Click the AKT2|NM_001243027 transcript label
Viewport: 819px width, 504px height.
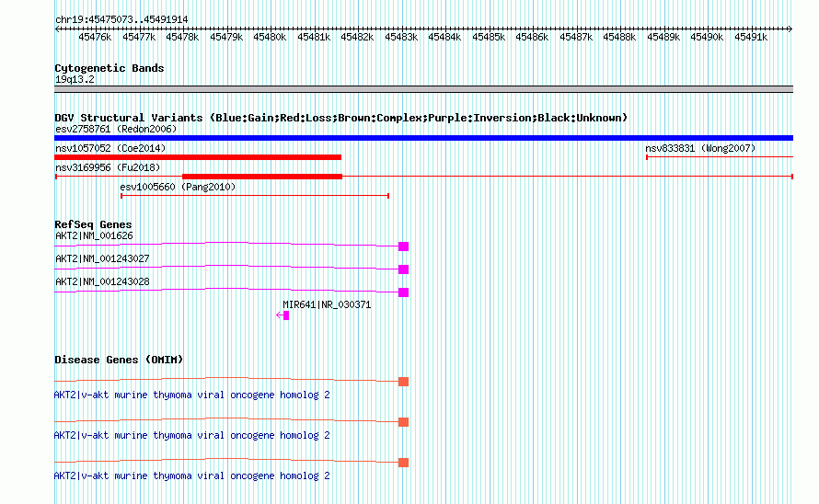pyautogui.click(x=102, y=258)
